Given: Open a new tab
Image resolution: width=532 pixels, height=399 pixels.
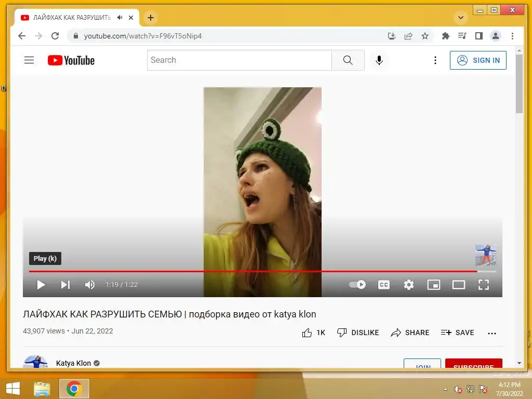Looking at the screenshot, I should point(151,18).
